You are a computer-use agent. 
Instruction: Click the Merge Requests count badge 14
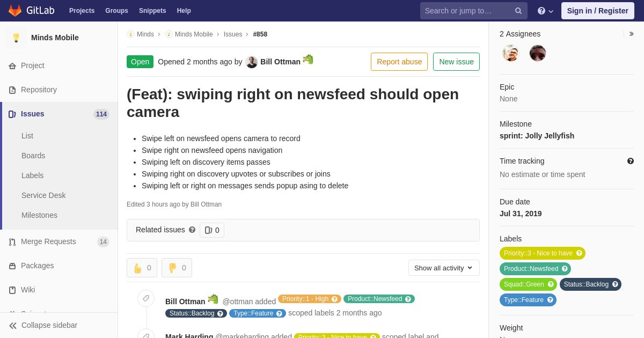coord(103,242)
